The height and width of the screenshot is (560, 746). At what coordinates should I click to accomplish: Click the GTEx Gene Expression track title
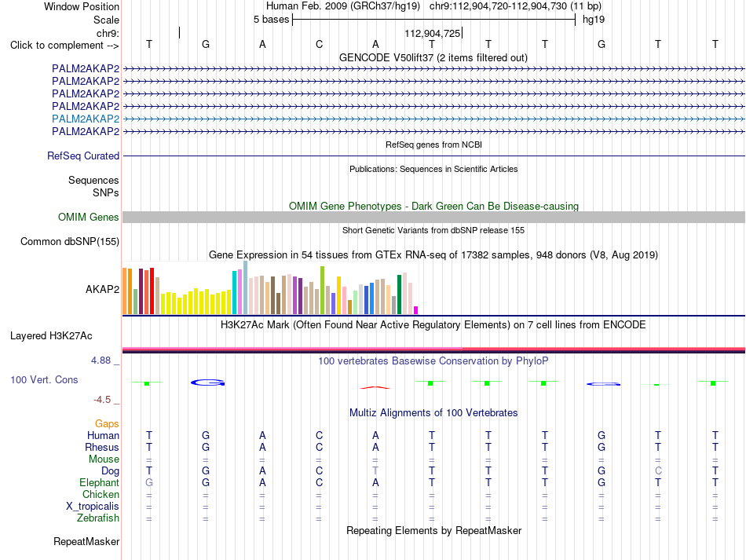pos(433,255)
